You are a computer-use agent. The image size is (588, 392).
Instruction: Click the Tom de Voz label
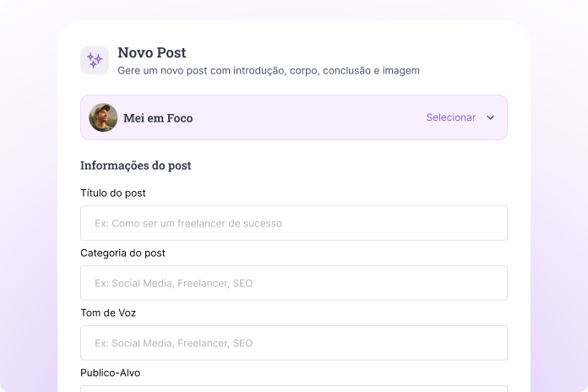(108, 313)
